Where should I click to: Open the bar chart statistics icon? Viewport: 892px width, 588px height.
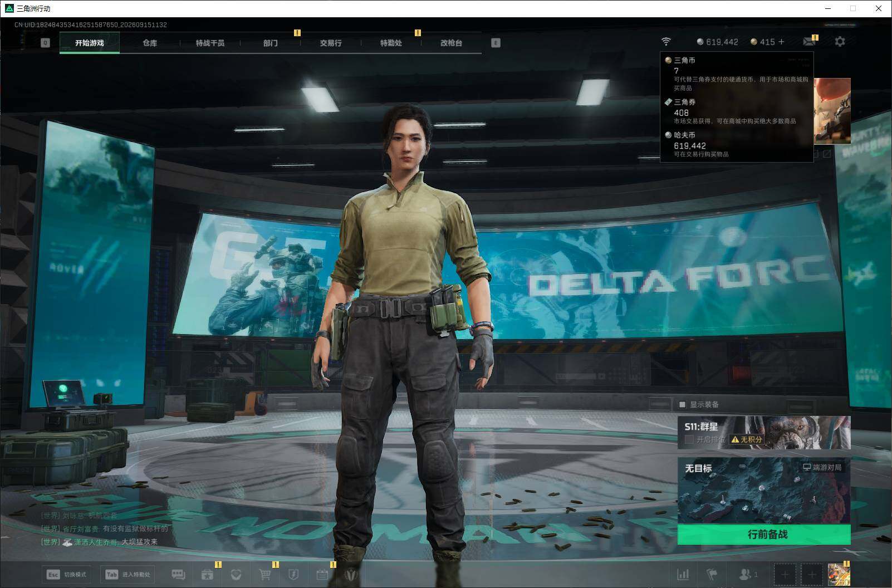683,574
